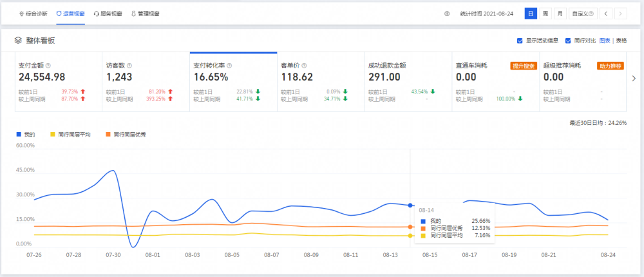Switch to 服务视窗 tab

tap(108, 14)
